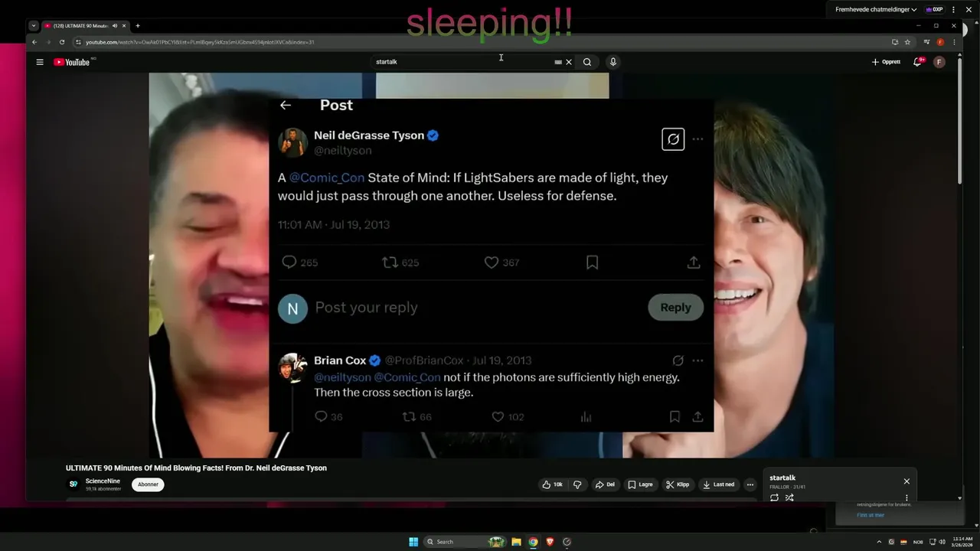The width and height of the screenshot is (980, 551).
Task: Open the Chrome three-dot menu
Action: coord(954,42)
